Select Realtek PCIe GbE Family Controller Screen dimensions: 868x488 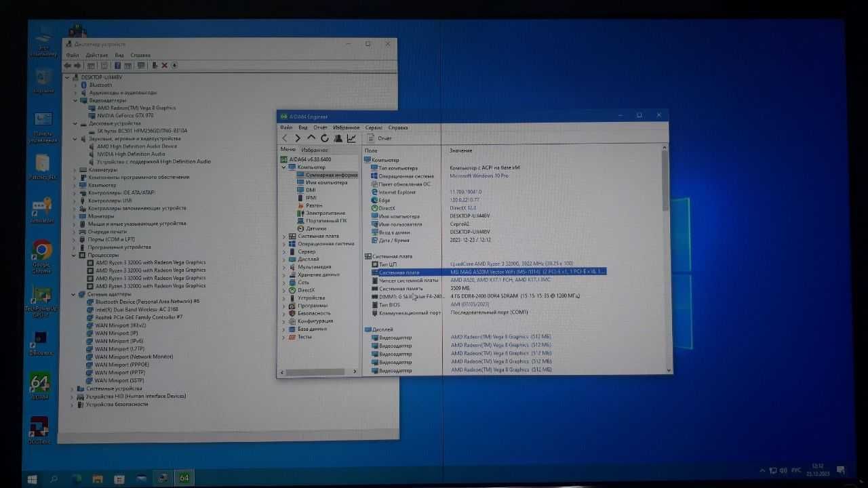click(134, 317)
